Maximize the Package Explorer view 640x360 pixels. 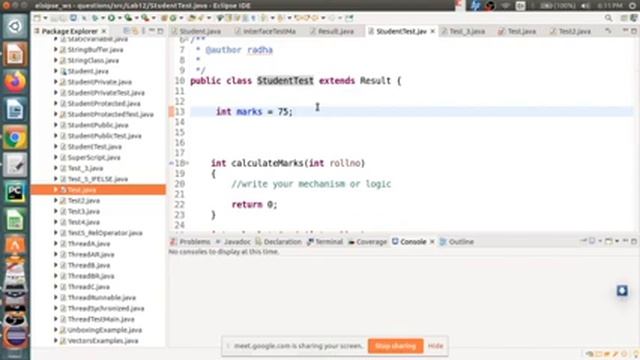coord(160,31)
